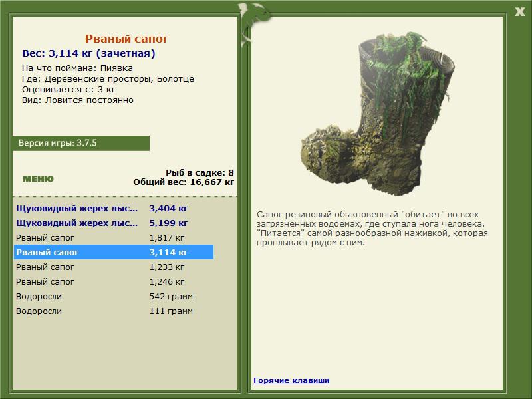532x399 pixels.
Task: Click the Вес: 3,114 кг (зачетная) line
Action: click(x=88, y=53)
